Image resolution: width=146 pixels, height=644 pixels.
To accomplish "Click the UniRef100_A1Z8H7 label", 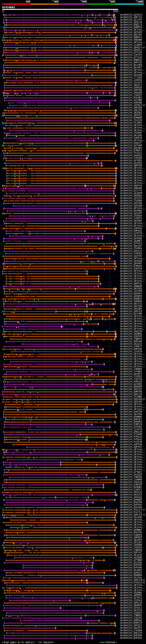I will (x=131, y=570).
